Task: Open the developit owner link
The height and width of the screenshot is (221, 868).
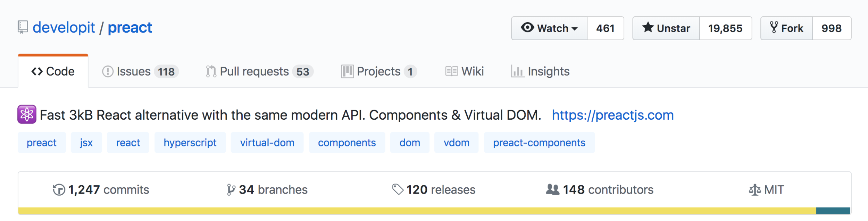Action: tap(64, 27)
